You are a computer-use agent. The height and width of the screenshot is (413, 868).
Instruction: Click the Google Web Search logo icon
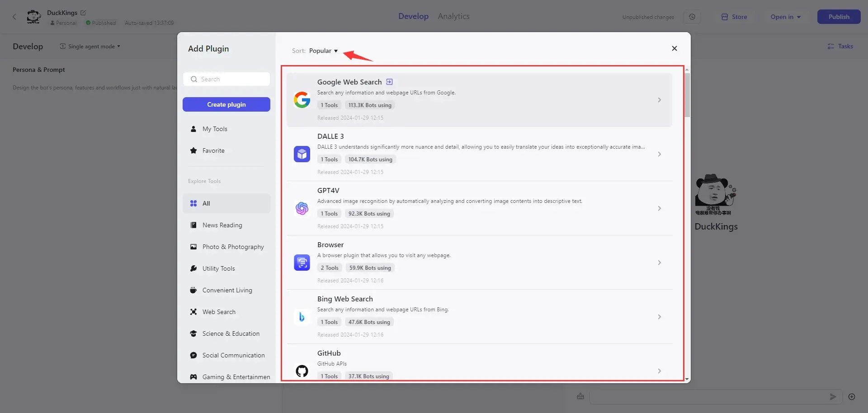tap(302, 100)
